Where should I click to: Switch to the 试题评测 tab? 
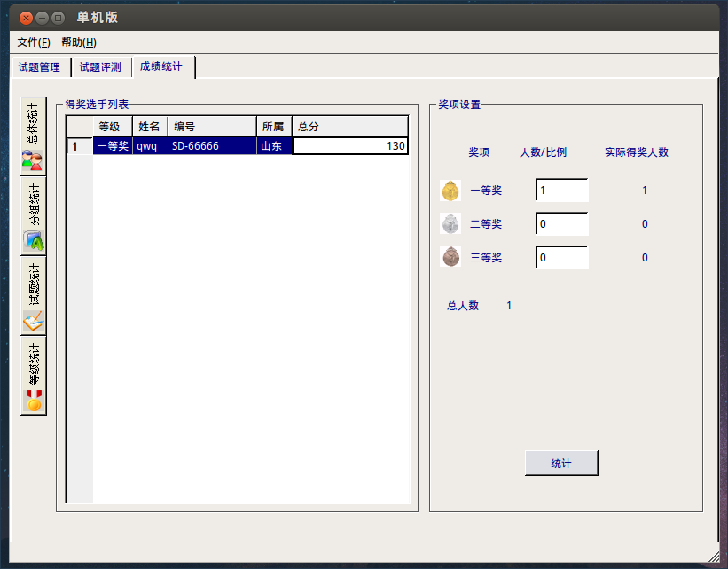click(x=100, y=67)
